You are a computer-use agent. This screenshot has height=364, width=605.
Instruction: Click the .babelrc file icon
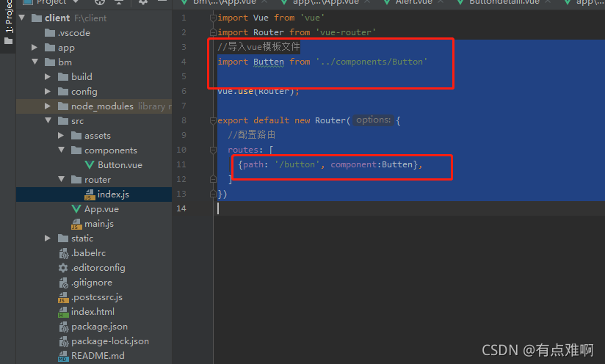[63, 253]
